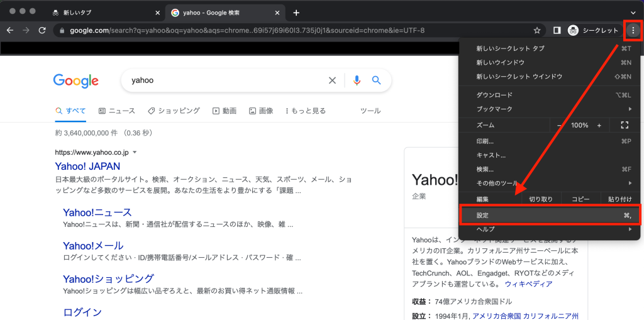Open the tab search chevron
This screenshot has height=320, width=644.
633,13
